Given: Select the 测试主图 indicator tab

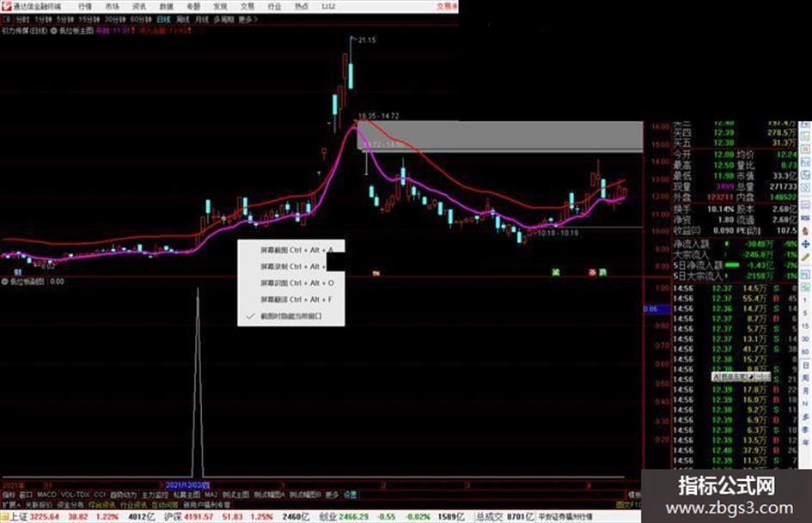Looking at the screenshot, I should pos(236,495).
